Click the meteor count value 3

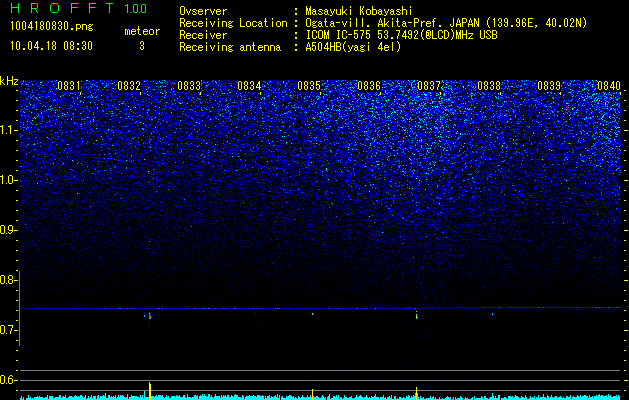(x=142, y=46)
